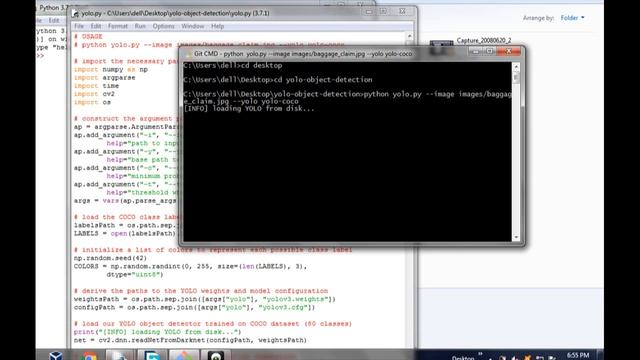
Task: Click the 'import os' code line
Action: [x=92, y=102]
